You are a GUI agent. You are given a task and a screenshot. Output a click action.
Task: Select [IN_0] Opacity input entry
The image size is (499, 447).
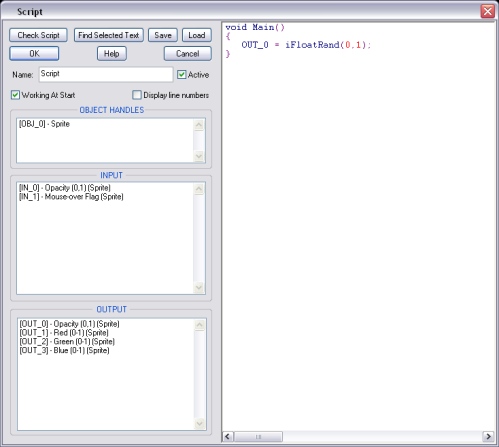click(x=65, y=188)
